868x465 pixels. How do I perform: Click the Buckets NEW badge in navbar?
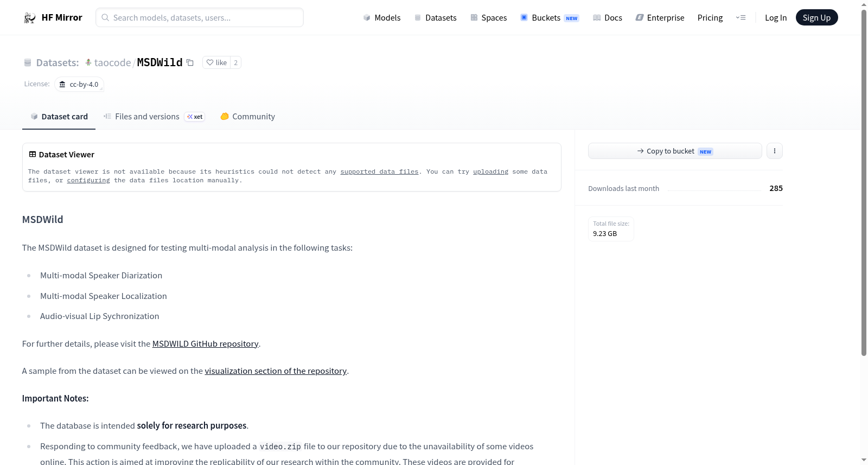(572, 18)
